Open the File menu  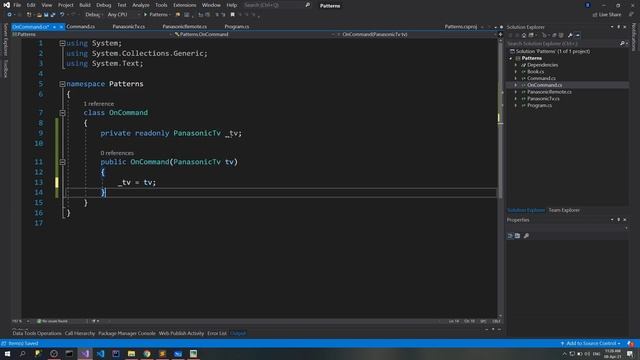(x=17, y=5)
